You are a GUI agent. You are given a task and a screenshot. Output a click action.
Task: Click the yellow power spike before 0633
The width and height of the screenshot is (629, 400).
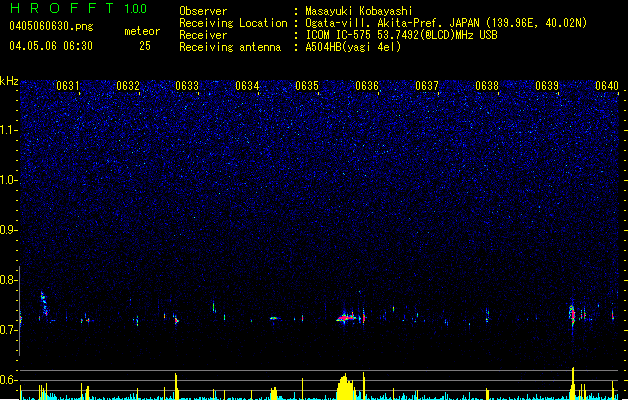[176, 386]
